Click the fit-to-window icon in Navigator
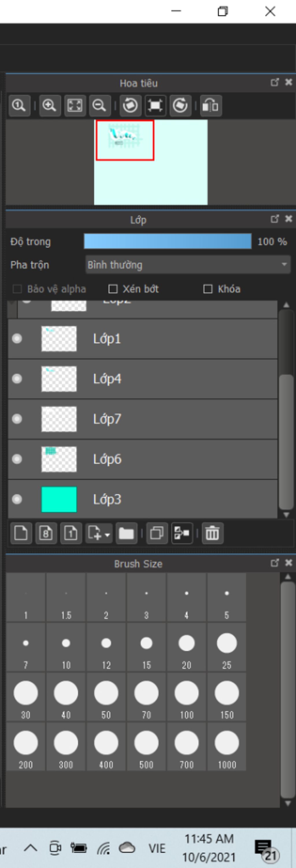The height and width of the screenshot is (868, 296). [x=75, y=106]
